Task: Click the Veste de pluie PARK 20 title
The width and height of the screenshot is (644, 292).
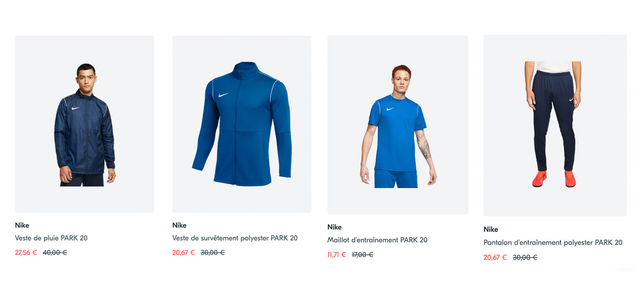Action: point(51,238)
